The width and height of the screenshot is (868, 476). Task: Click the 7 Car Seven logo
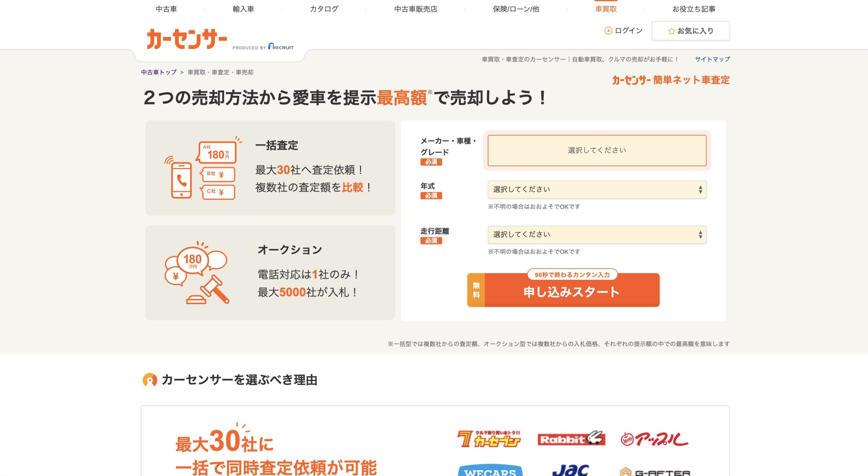click(489, 439)
